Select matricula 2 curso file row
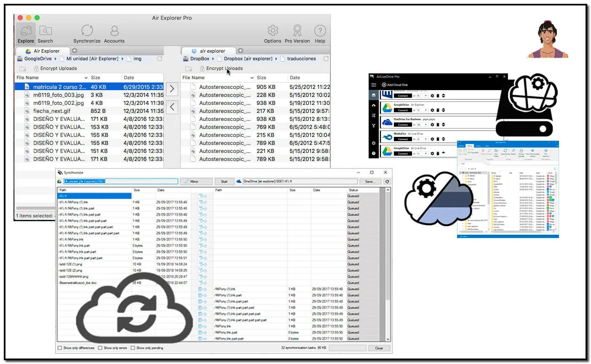 pyautogui.click(x=89, y=87)
